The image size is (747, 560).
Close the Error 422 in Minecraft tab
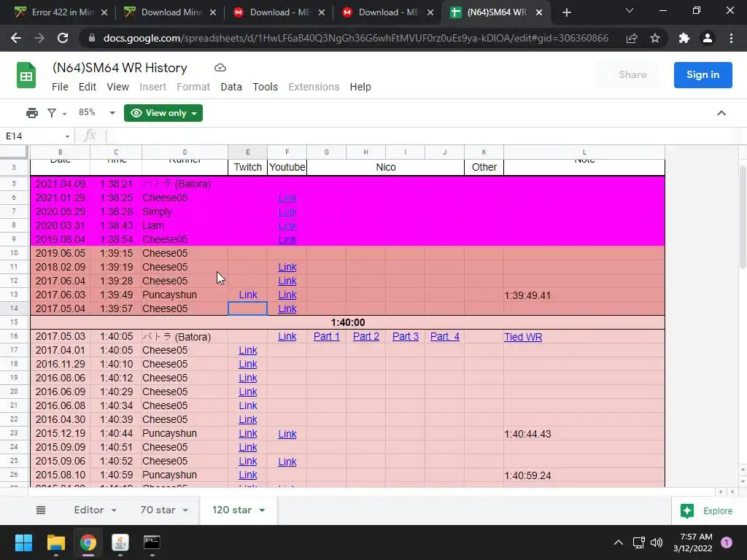[104, 12]
